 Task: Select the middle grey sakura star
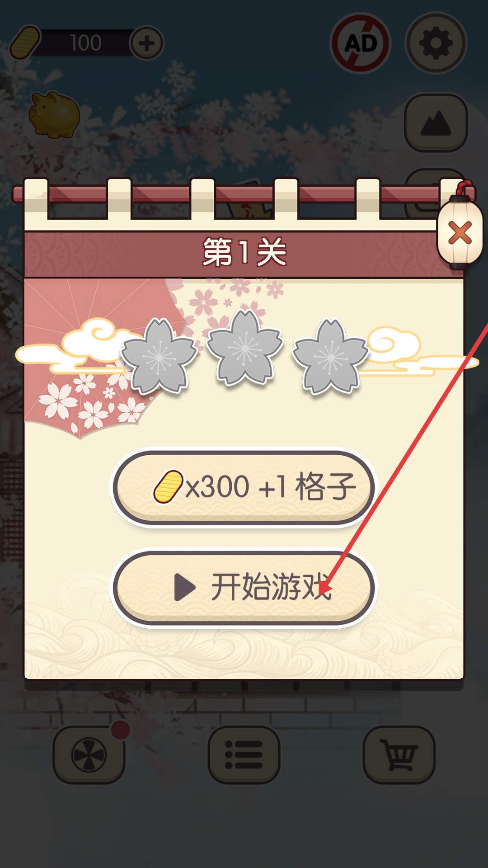pos(245,347)
